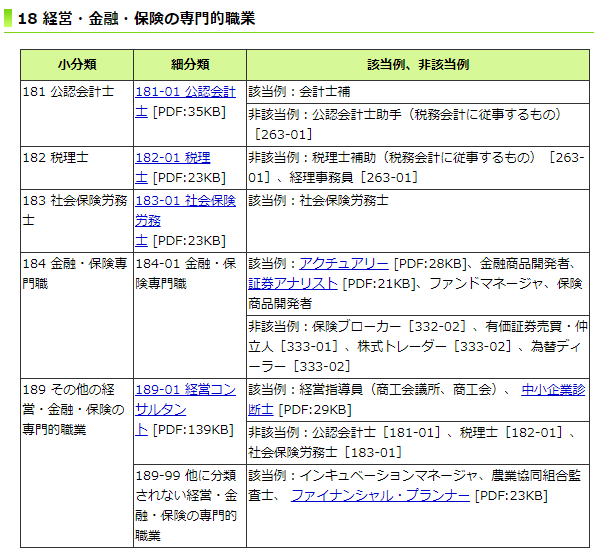Click the text [PDF:139KB]
602x558 pixels.
[x=193, y=430]
